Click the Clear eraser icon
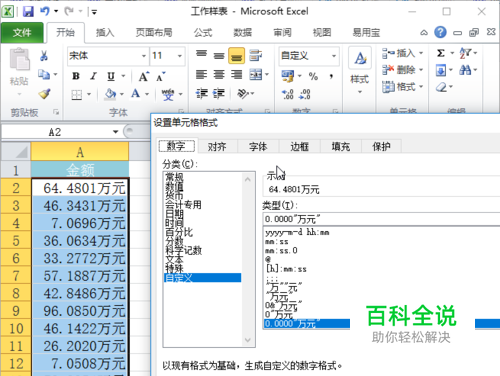 (x=441, y=87)
